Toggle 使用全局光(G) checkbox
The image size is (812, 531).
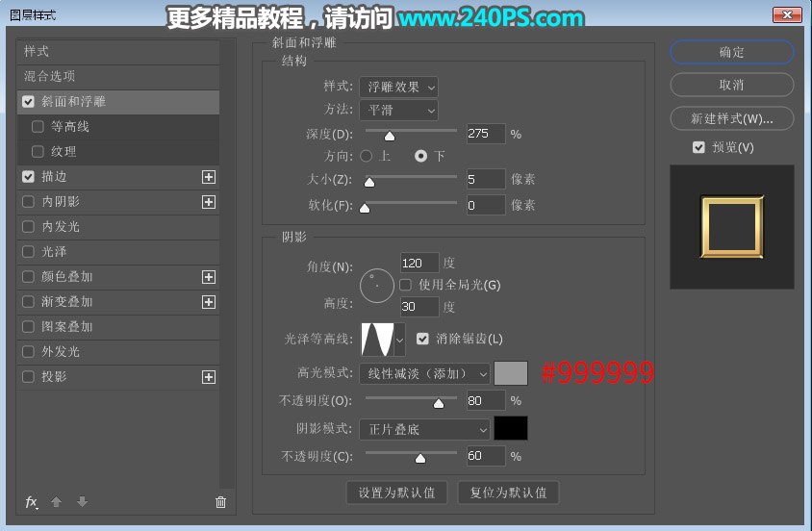405,285
